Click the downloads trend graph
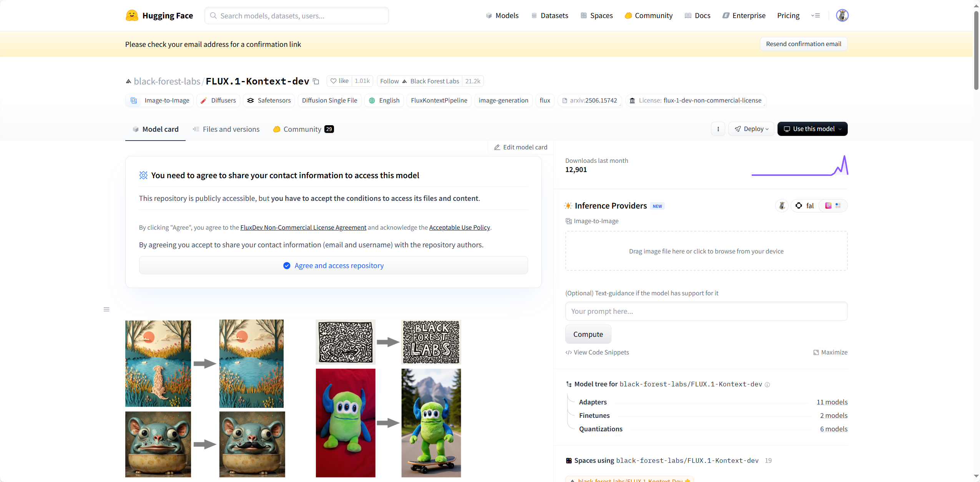This screenshot has height=482, width=980. (x=799, y=166)
